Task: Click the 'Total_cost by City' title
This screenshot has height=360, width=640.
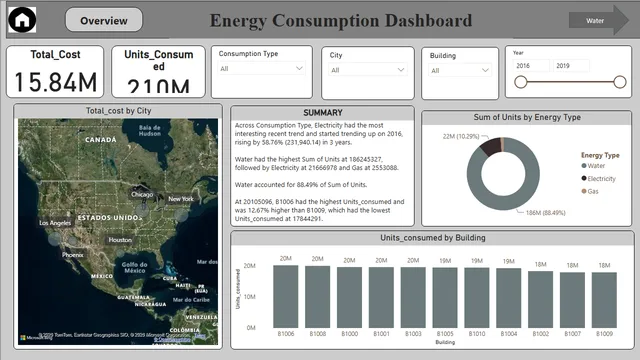Action: tap(118, 111)
